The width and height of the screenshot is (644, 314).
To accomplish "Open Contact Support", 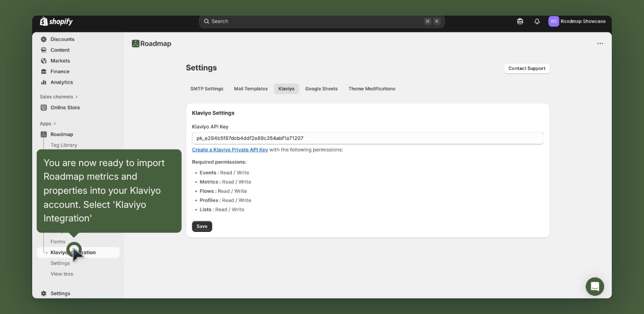I will pos(527,68).
